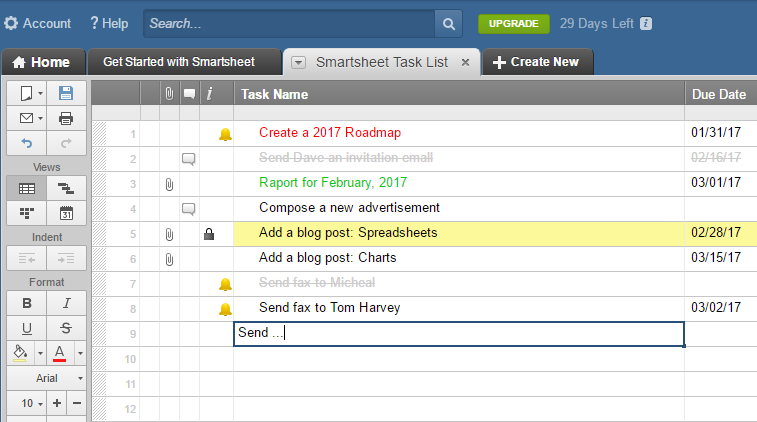Open attachment on Add a blog post: Charts row
Viewport: 757px width, 422px height.
[169, 259]
